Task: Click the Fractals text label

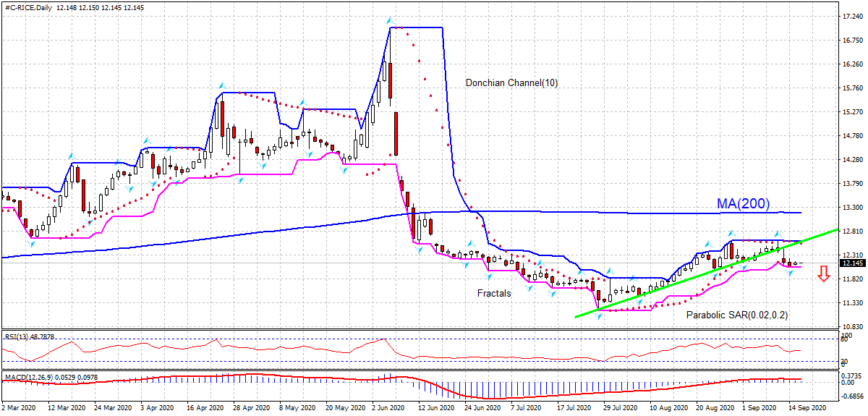Action: (494, 293)
